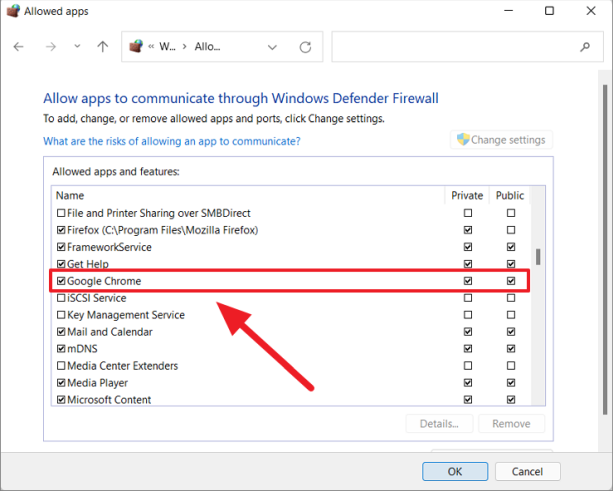Open risks of allowing an app link
This screenshot has height=491, width=613.
pos(171,142)
